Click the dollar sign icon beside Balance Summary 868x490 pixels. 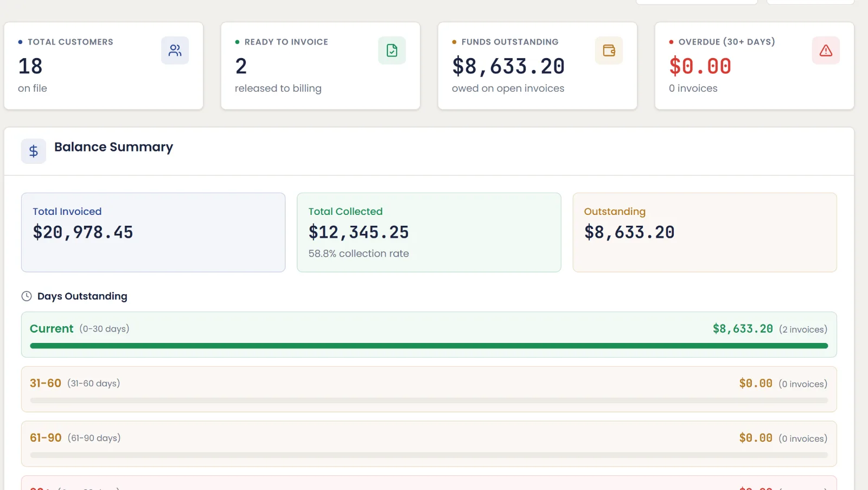point(34,151)
